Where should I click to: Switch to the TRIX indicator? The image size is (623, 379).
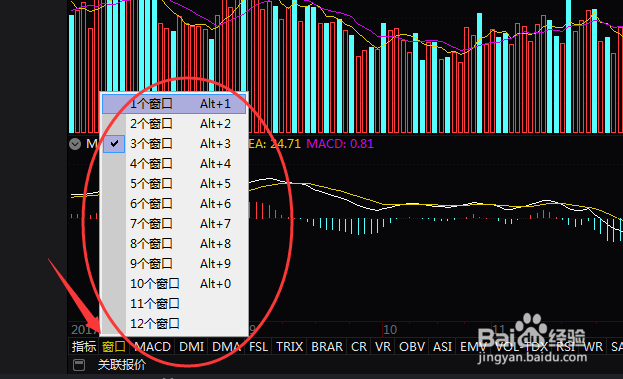click(x=290, y=347)
